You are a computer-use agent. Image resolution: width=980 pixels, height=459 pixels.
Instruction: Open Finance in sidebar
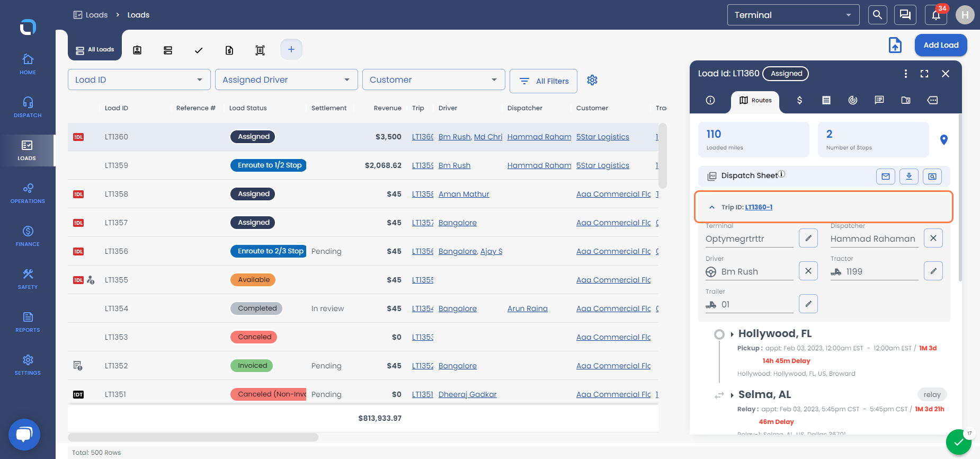click(x=28, y=236)
